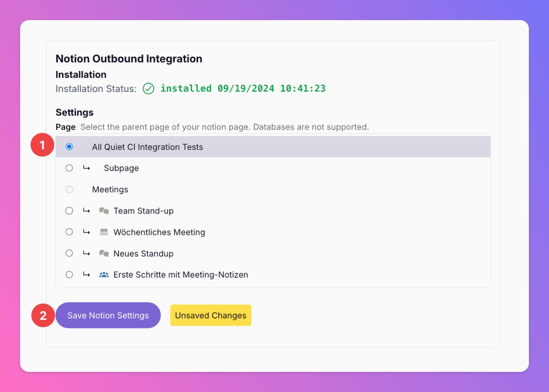Pick the Erste Schritte mit Meeting-Notizen radio
The height and width of the screenshot is (392, 549).
point(69,274)
